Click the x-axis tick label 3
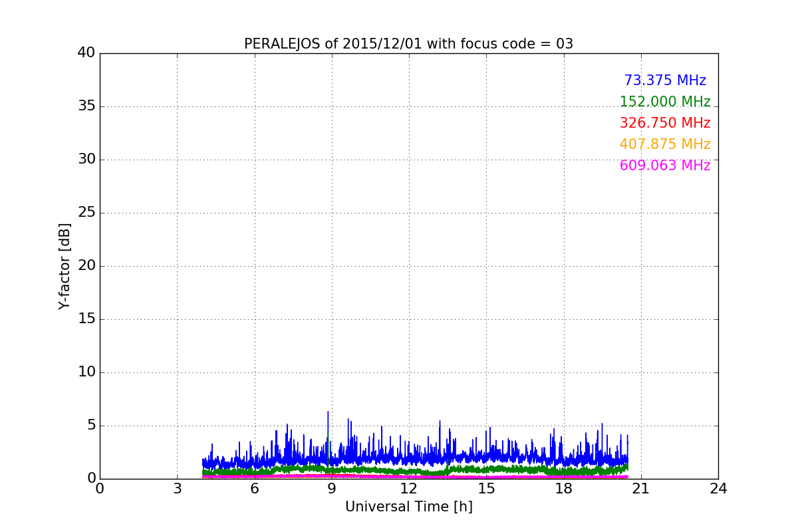Viewport: 798px width, 532px height. (x=177, y=489)
